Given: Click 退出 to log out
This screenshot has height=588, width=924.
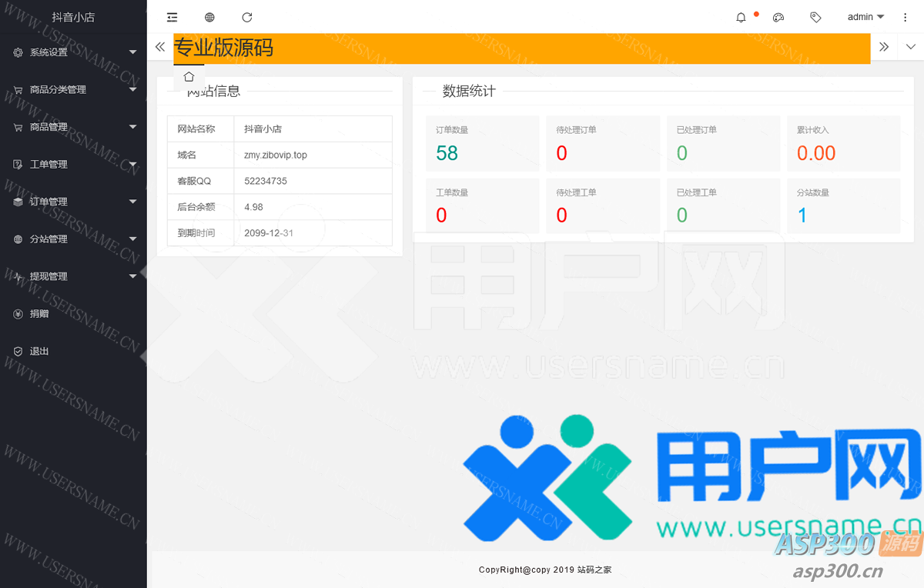Looking at the screenshot, I should tap(39, 351).
